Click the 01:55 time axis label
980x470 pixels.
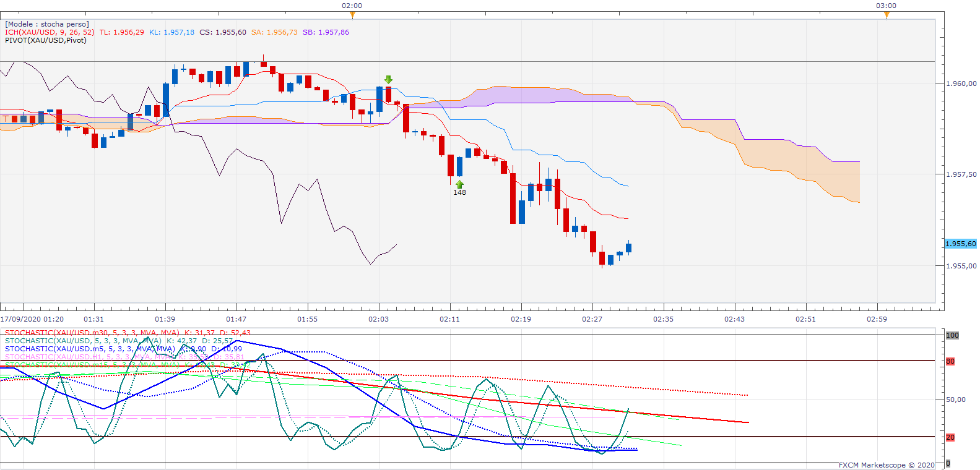(308, 319)
